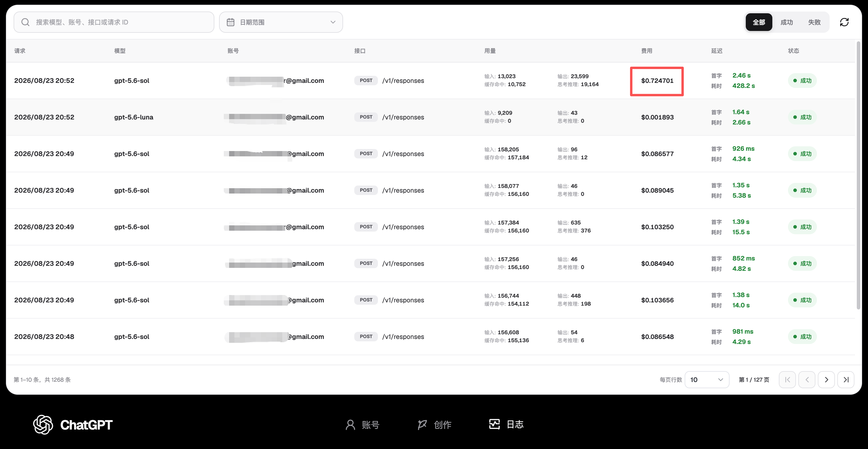
Task: Click the cost value $0.103656
Action: 657,300
